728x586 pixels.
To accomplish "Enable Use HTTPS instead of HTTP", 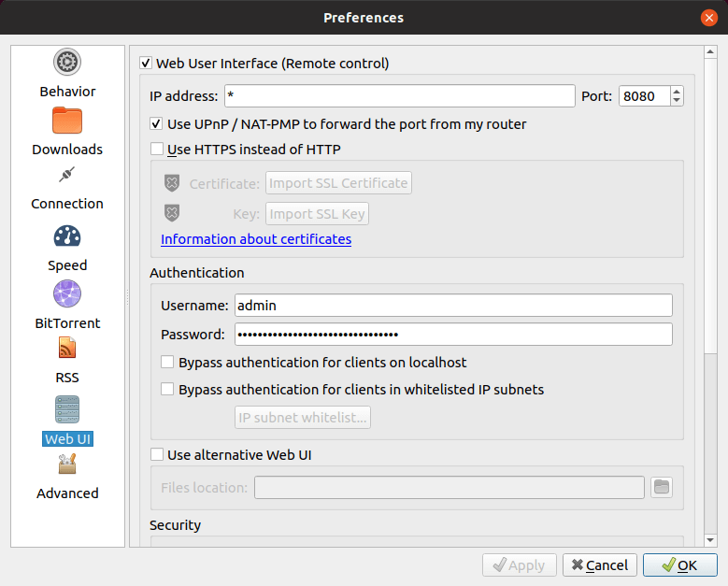I will (157, 149).
